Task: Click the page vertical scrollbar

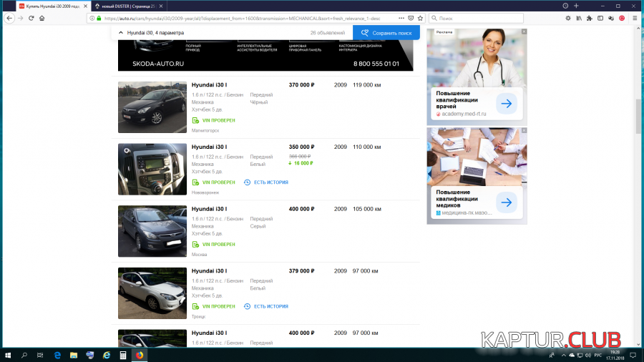Action: coord(638,117)
